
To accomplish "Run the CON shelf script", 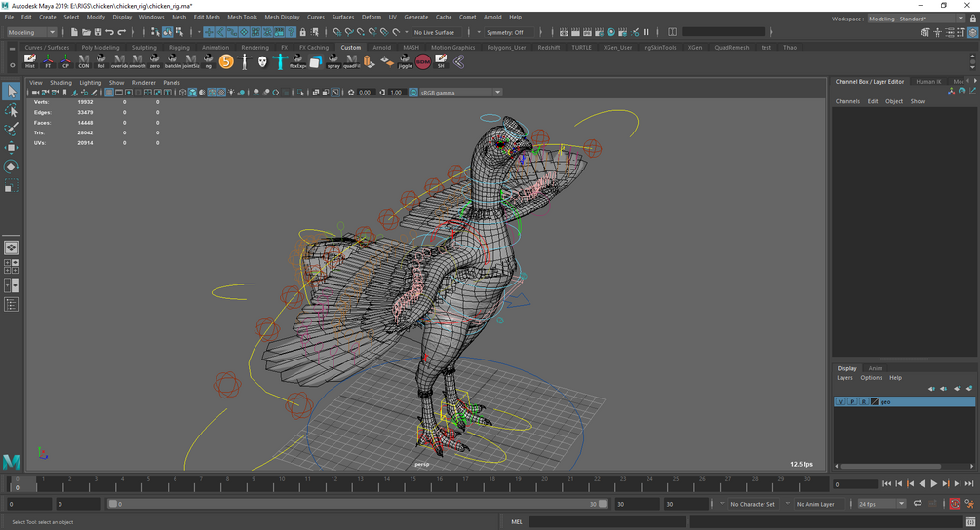I will click(83, 61).
